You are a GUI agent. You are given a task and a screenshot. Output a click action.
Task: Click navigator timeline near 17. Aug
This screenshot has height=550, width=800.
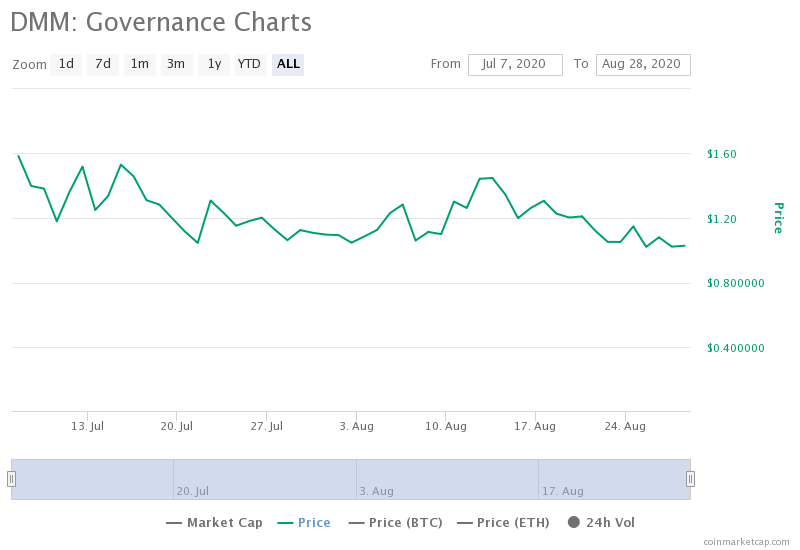tap(562, 491)
